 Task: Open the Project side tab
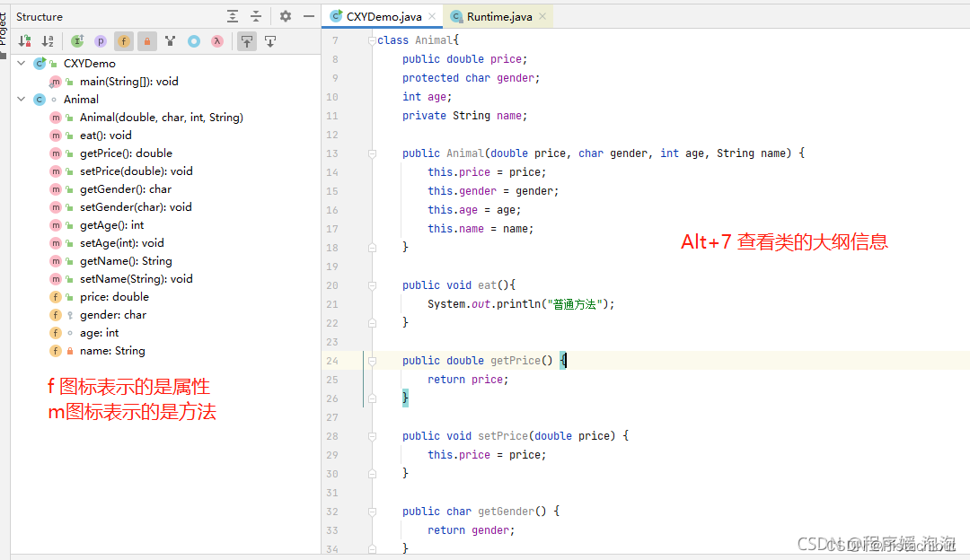[4, 31]
